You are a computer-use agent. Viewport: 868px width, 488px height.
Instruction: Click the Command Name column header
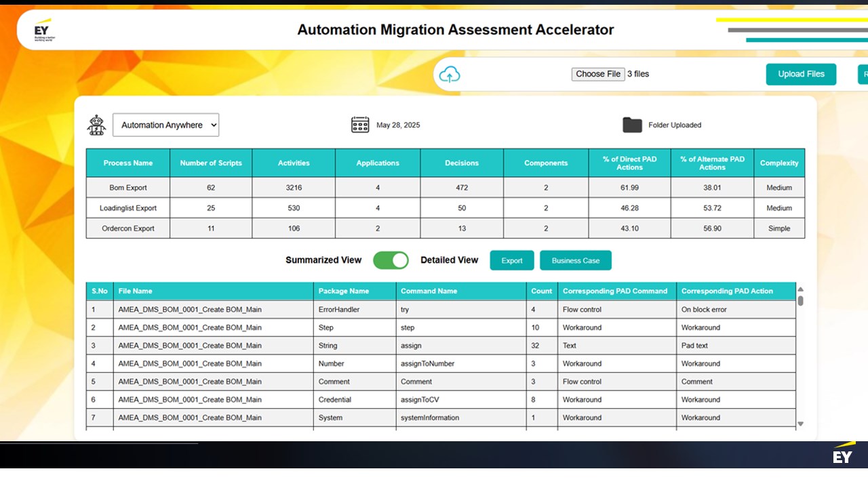click(461, 291)
